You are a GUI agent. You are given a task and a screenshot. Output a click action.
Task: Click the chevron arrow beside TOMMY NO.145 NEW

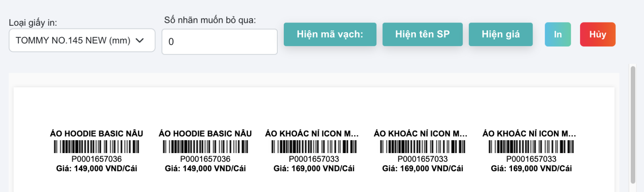140,40
